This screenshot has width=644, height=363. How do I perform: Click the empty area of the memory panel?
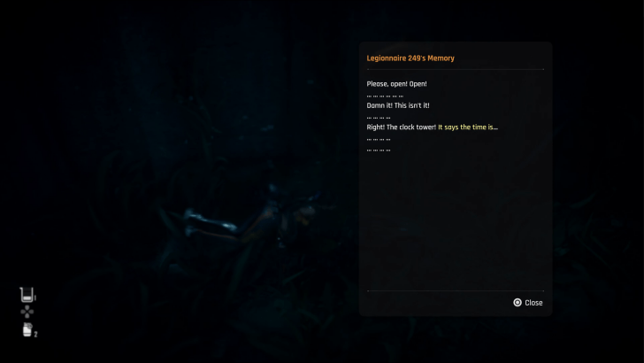tap(455, 222)
